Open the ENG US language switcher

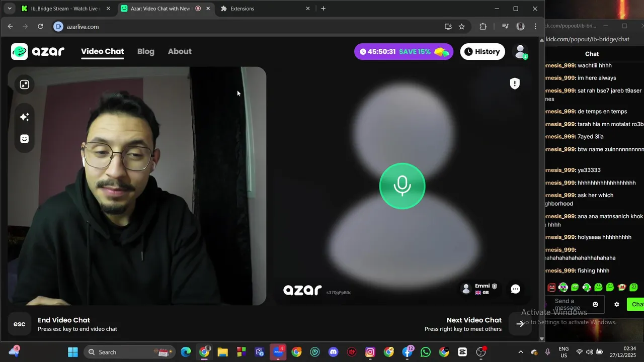coord(564,352)
